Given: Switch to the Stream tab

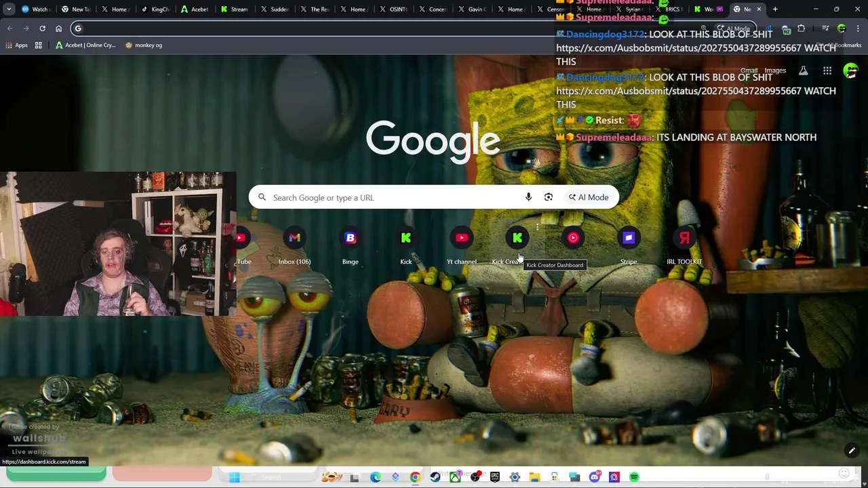Looking at the screenshot, I should click(x=234, y=9).
